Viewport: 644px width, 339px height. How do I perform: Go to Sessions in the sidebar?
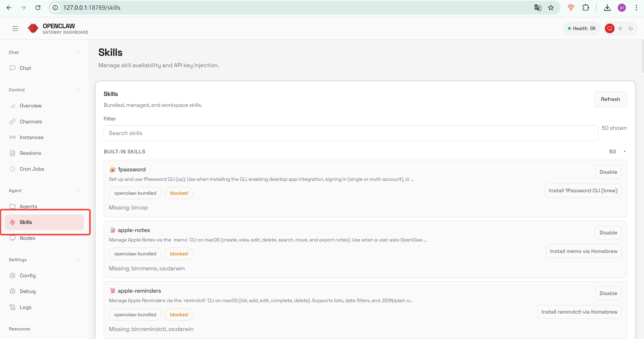coord(30,153)
